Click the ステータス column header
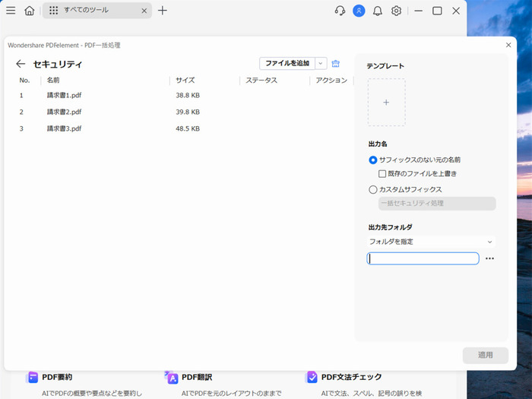Viewport: 532px width, 399px height. tap(261, 81)
